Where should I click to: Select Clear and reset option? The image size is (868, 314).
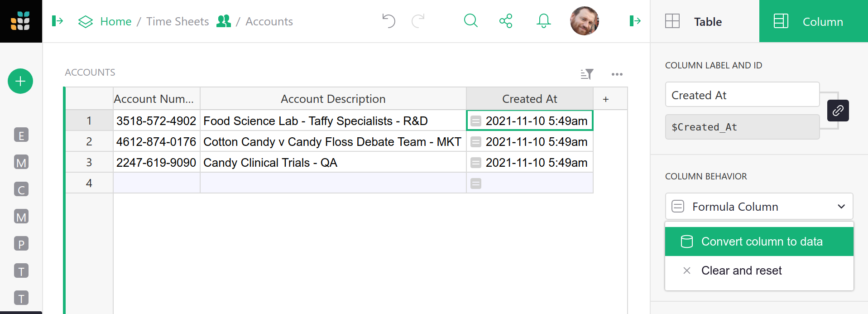click(x=741, y=271)
